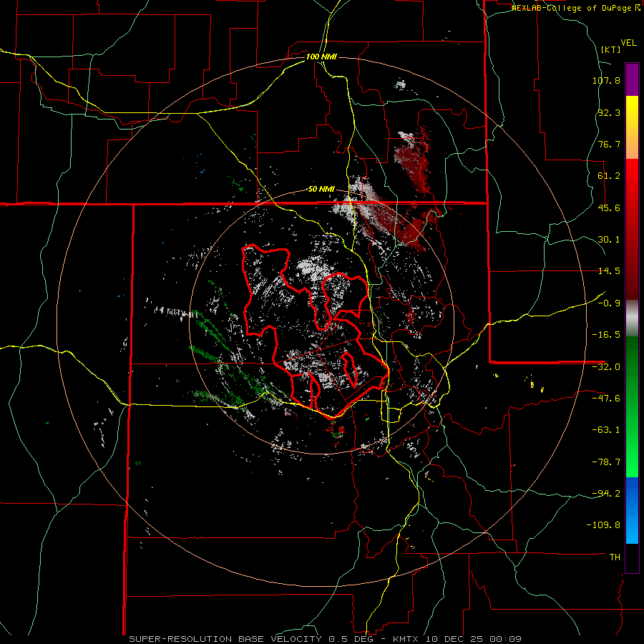Click the -63.1 legend value
This screenshot has height=644, width=644.
606,430
